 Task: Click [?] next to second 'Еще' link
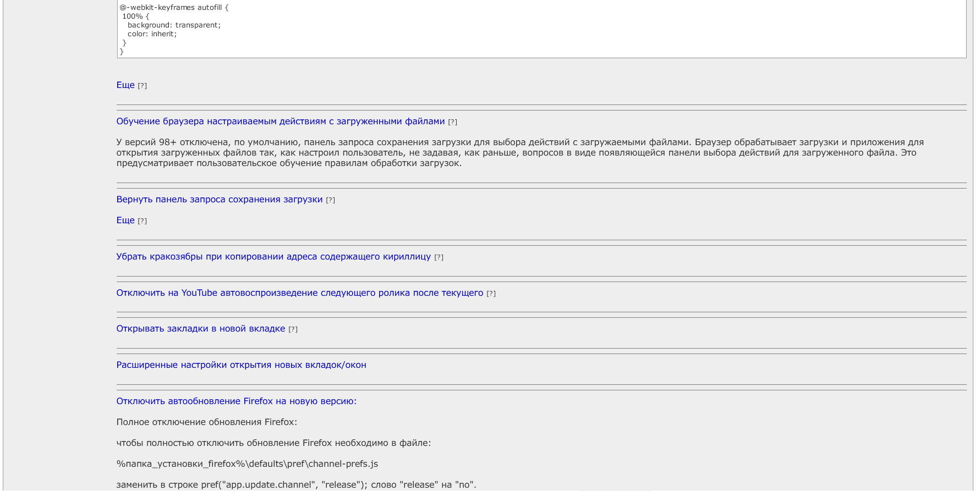pyautogui.click(x=142, y=221)
